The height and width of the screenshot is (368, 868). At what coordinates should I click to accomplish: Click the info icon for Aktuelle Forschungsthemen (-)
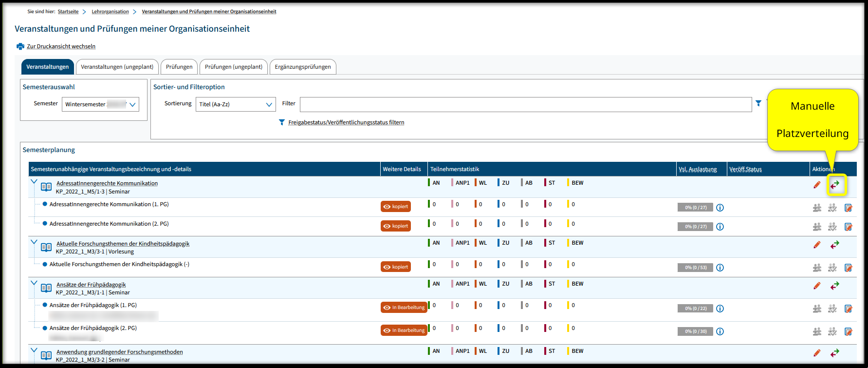pos(720,268)
